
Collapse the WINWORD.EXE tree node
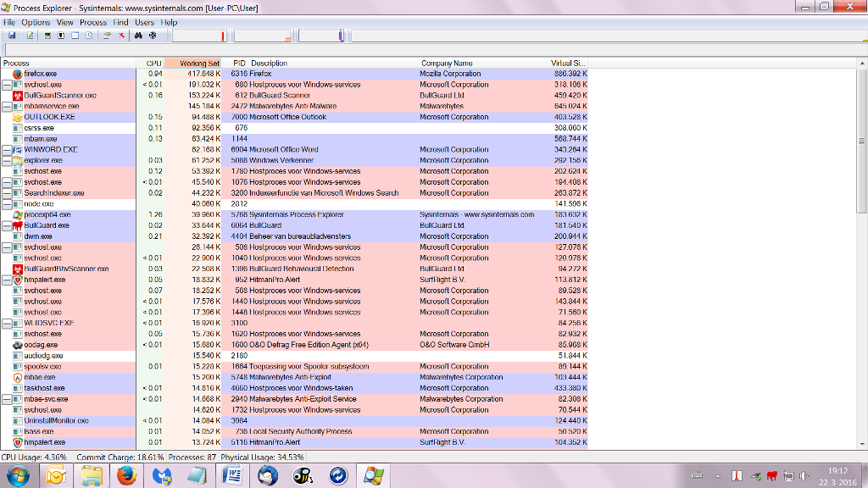[7, 149]
